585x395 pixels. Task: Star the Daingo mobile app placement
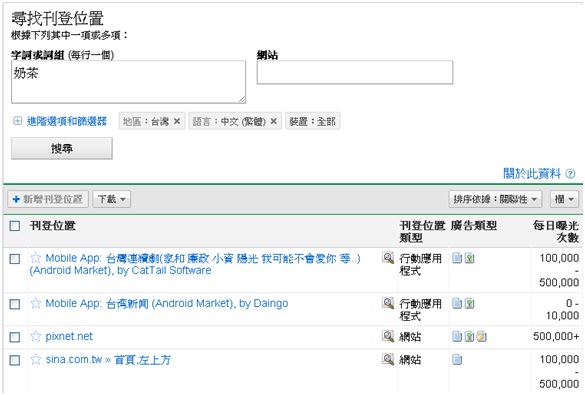point(35,303)
